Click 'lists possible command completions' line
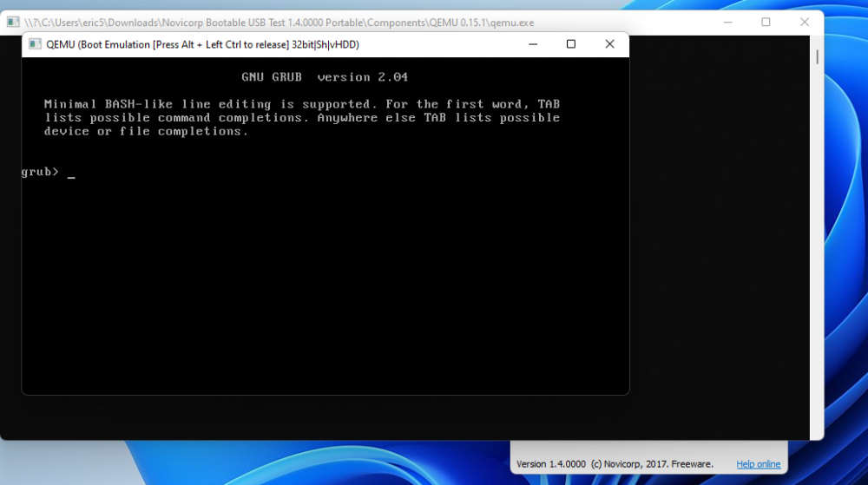868x485 pixels. click(x=302, y=118)
